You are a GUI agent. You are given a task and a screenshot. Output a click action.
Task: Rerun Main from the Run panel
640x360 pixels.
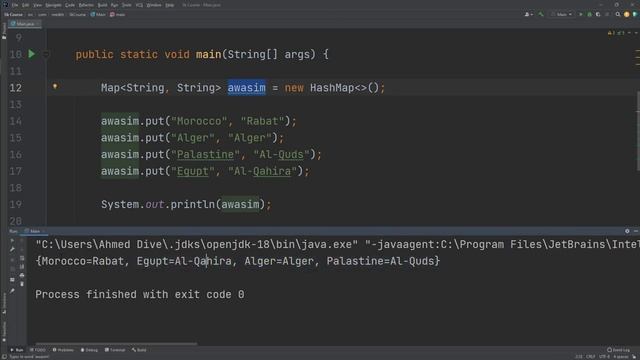coord(12,241)
